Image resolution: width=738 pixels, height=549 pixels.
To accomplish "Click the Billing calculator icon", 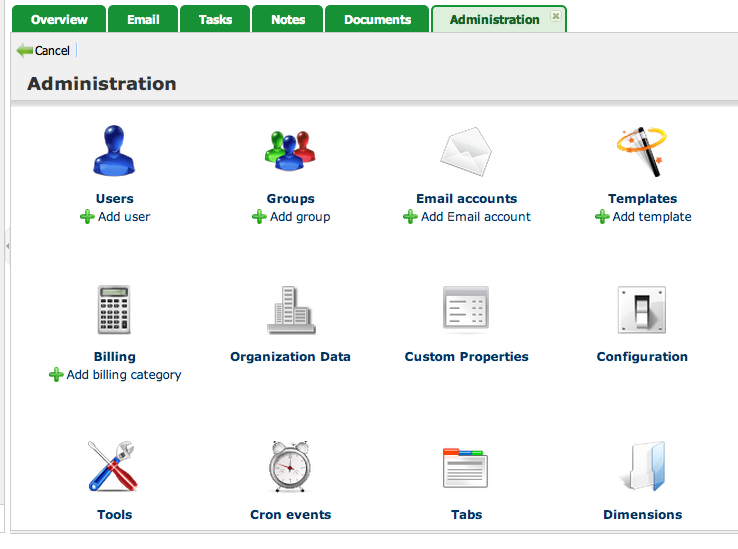I will coord(114,310).
